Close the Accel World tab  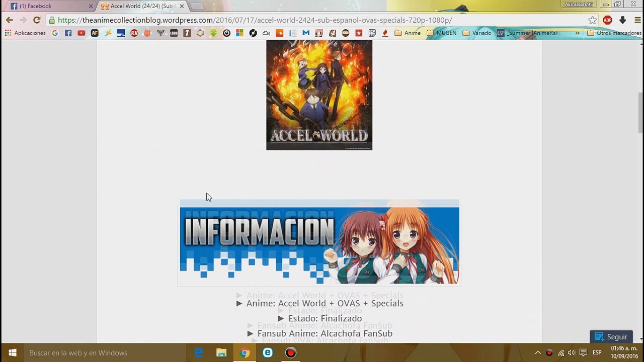point(182,6)
